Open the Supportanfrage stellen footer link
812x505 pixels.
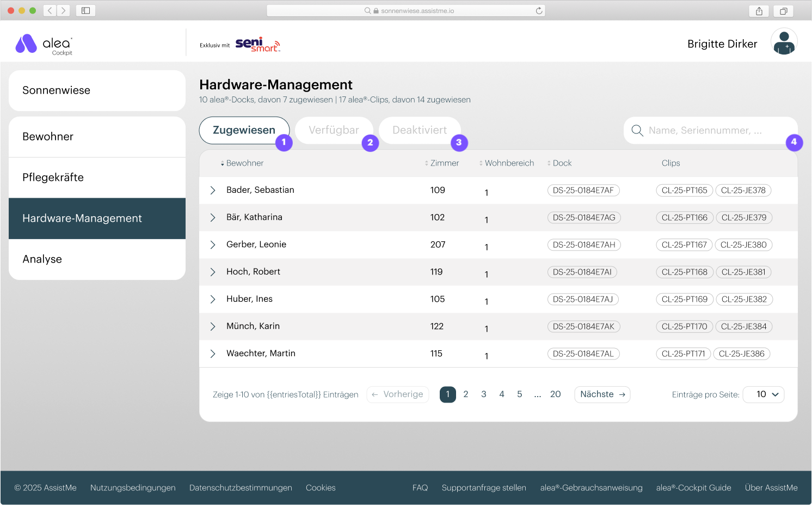[484, 488]
